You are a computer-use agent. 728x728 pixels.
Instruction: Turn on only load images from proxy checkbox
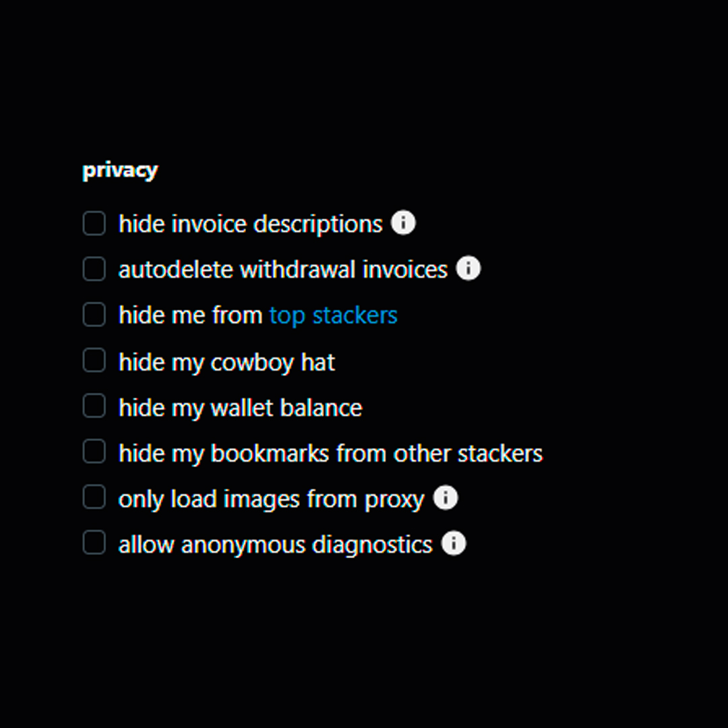pos(94,498)
